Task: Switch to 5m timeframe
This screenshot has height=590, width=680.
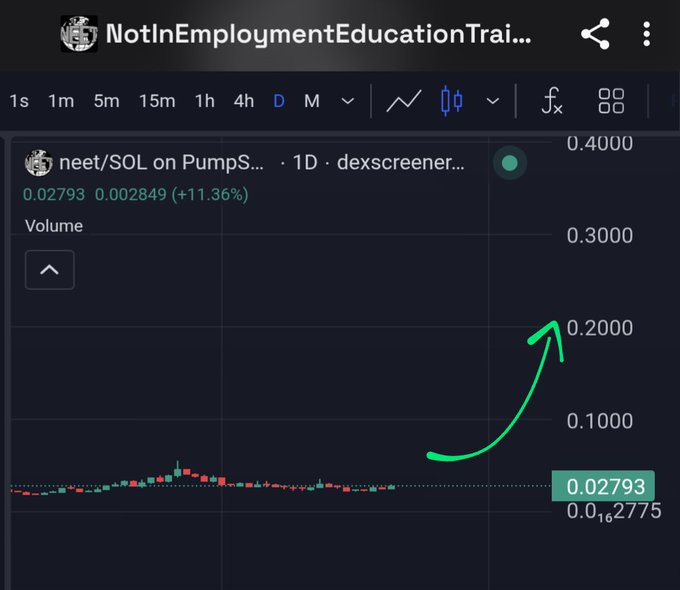Action: point(107,101)
